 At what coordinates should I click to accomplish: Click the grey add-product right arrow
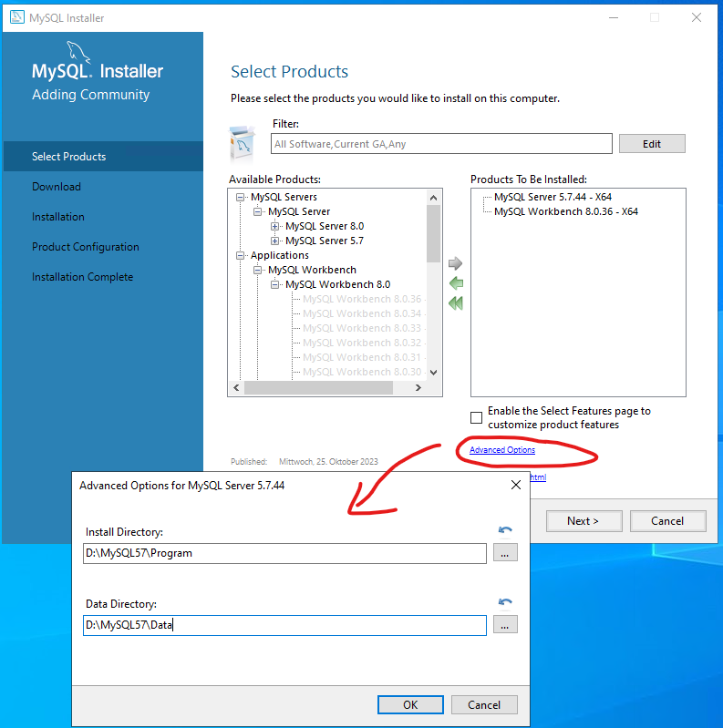(455, 263)
